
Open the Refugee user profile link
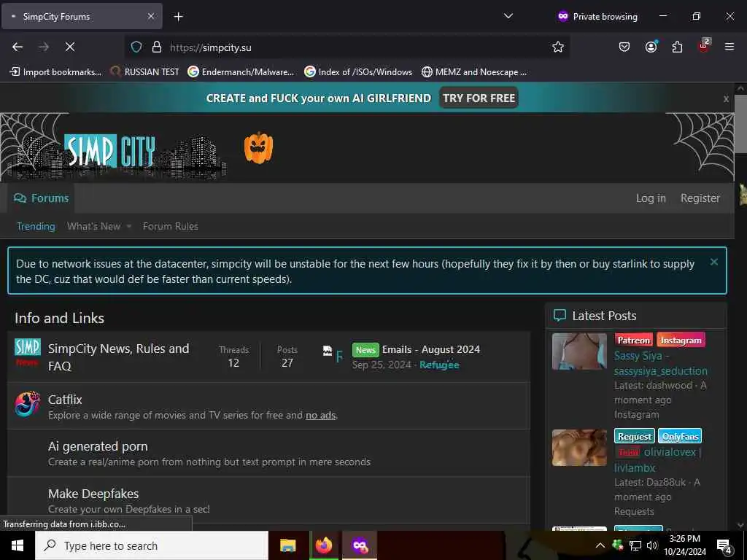pos(439,365)
